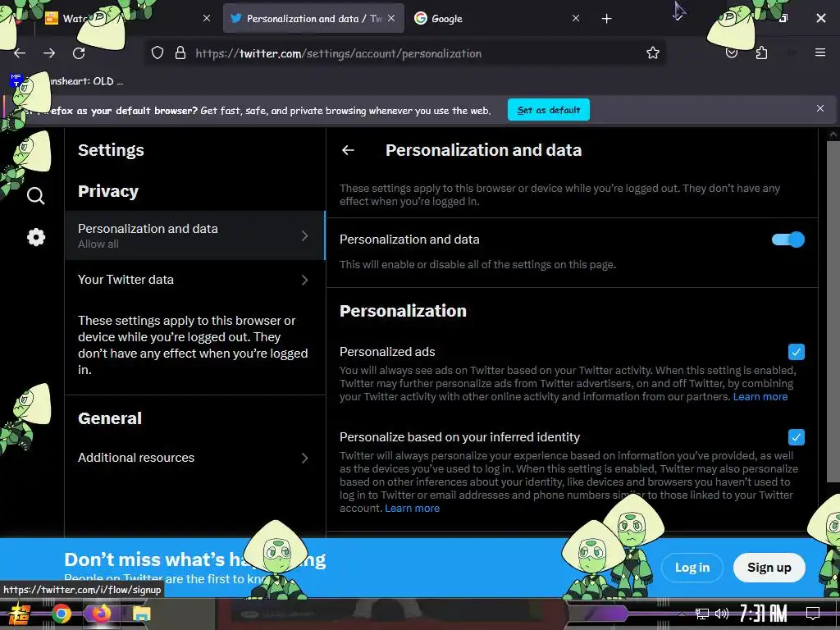Click the Twitter search magnifier in sidebar
This screenshot has width=840, height=630.
(36, 196)
